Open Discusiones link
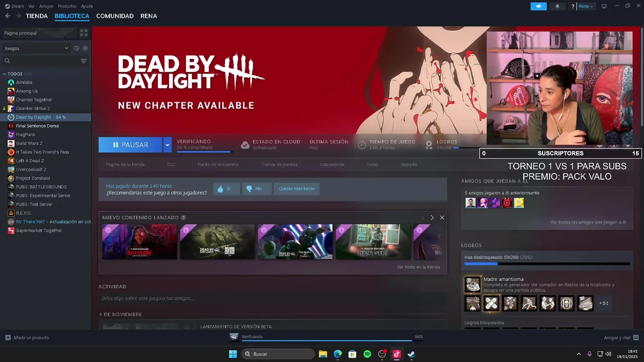 [332, 164]
